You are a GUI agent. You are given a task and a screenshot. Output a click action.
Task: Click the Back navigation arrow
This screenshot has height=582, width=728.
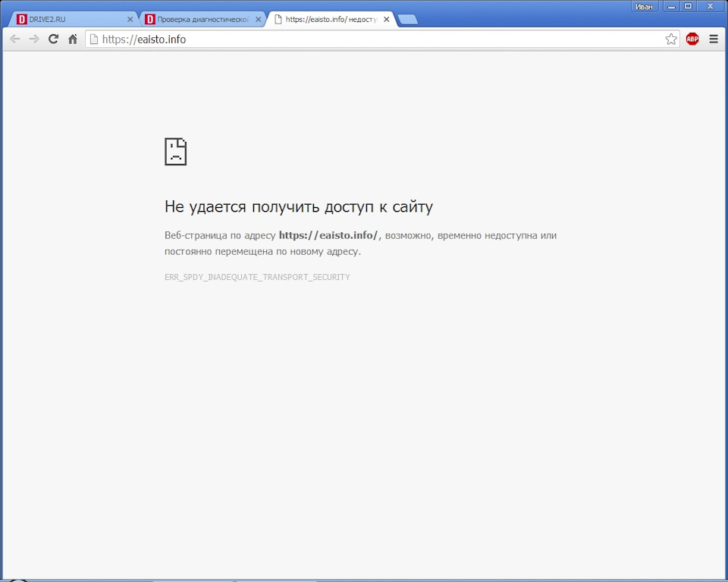click(x=15, y=39)
